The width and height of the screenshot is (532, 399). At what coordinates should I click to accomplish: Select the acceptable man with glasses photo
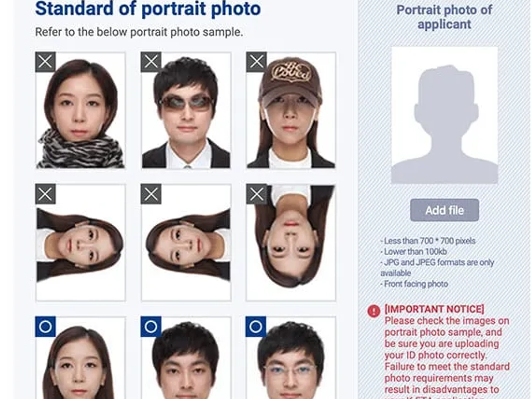pyautogui.click(x=291, y=358)
